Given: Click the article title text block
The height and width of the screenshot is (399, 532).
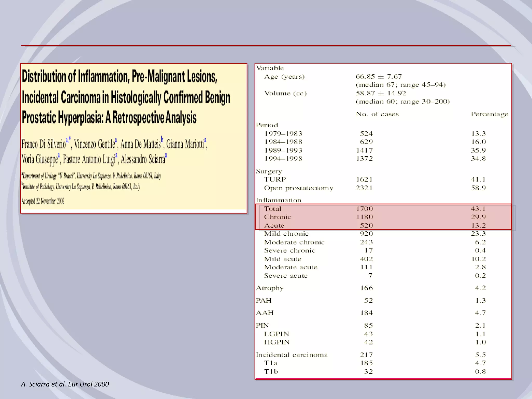Looking at the screenshot, I should (x=126, y=97).
